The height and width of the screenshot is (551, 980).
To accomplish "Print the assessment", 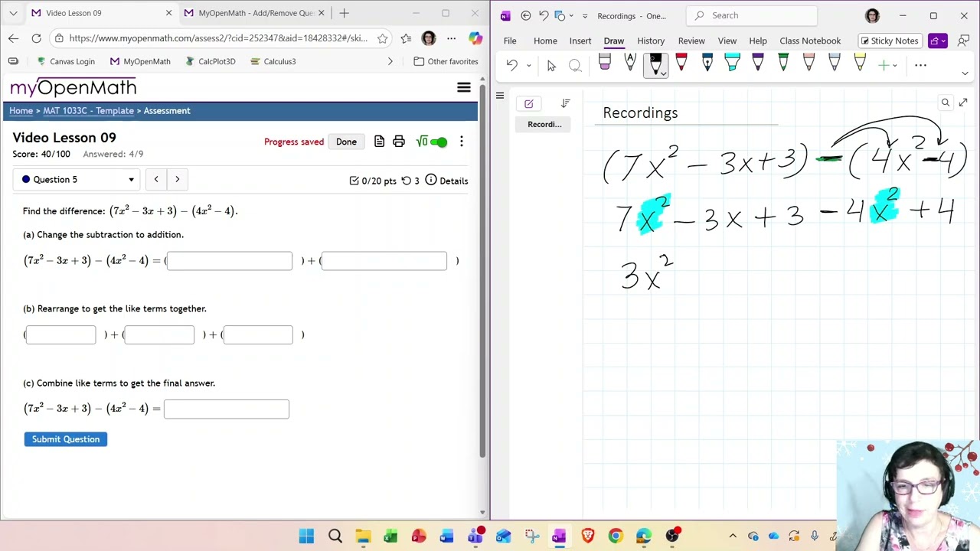I will tap(398, 142).
